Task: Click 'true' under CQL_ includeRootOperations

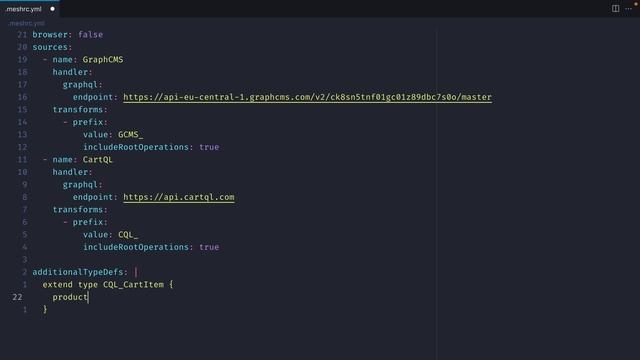Action: click(x=209, y=247)
